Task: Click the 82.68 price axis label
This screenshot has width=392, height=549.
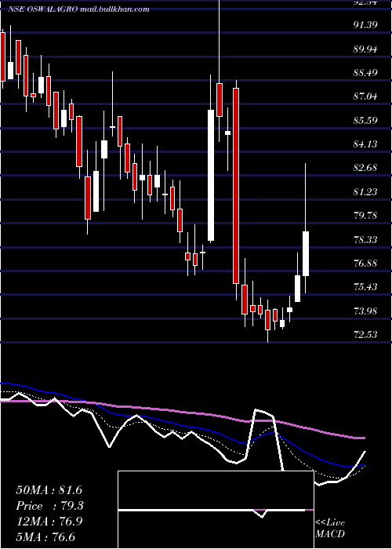Action: click(365, 167)
